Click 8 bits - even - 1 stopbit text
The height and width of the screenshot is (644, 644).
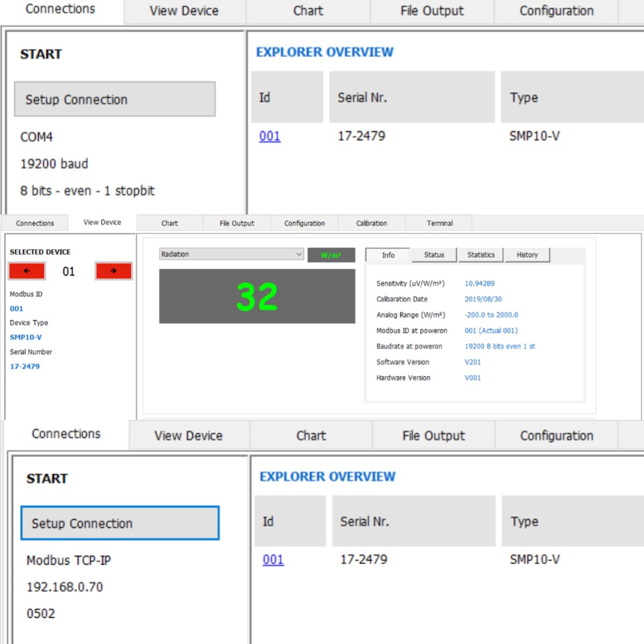87,191
